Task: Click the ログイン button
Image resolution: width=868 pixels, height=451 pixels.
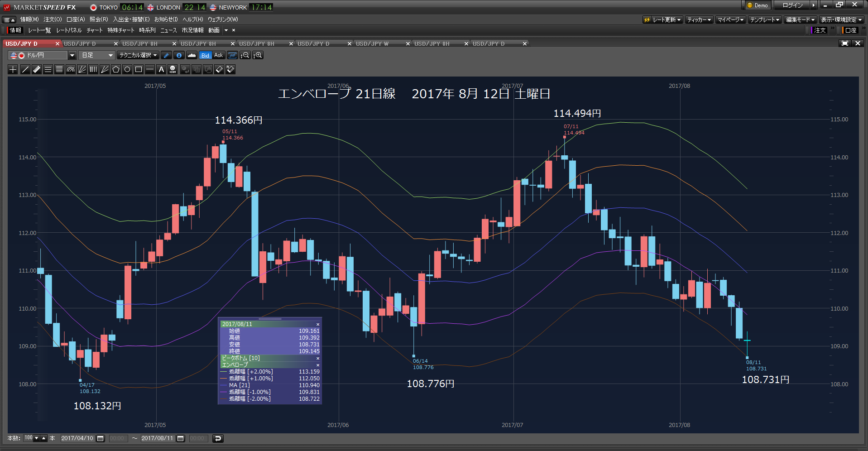Action: (793, 5)
